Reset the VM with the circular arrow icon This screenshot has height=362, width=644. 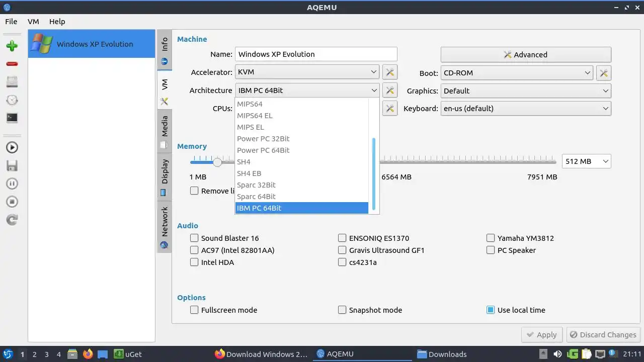[12, 220]
